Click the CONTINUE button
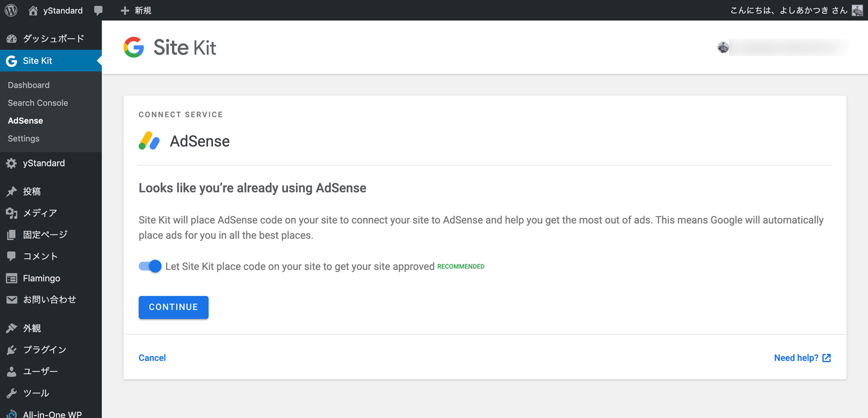This screenshot has width=868, height=418. click(x=174, y=307)
